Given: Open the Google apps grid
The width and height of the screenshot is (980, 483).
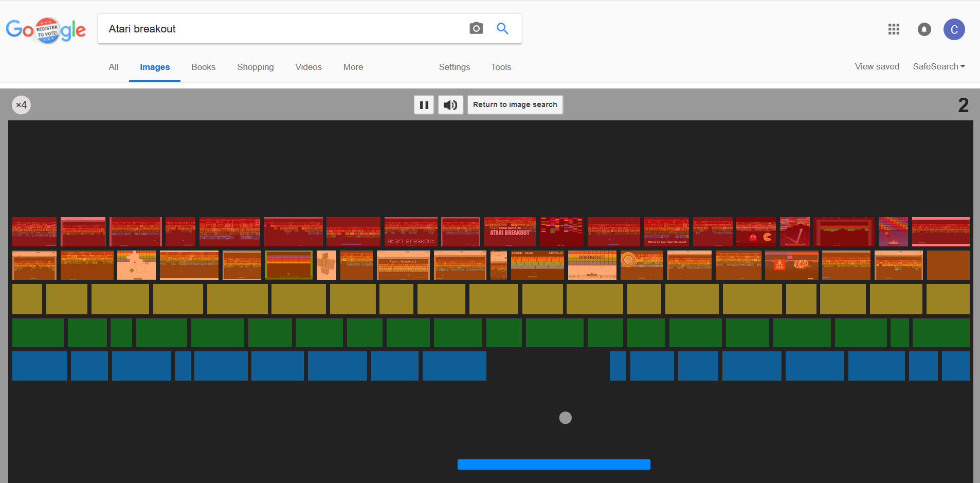Looking at the screenshot, I should point(894,29).
